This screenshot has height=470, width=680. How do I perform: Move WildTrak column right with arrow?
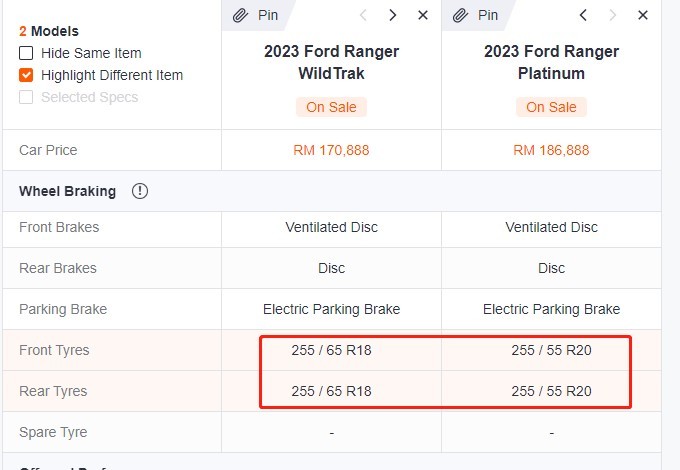coord(393,15)
